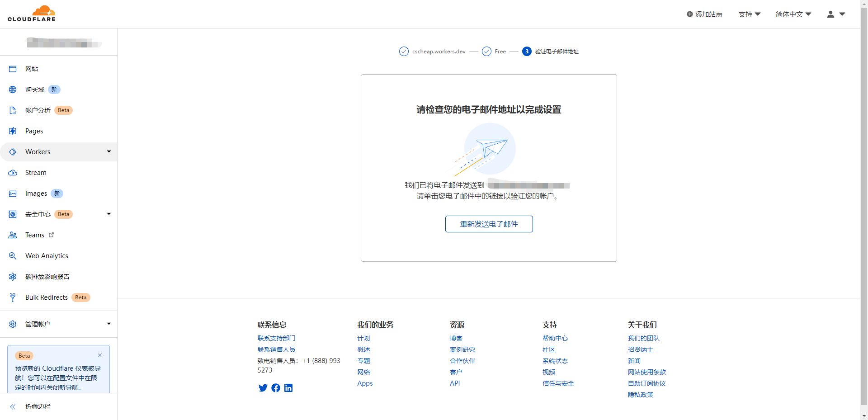The width and height of the screenshot is (868, 420).
Task: Open the 帐户分析 document icon
Action: pyautogui.click(x=13, y=110)
